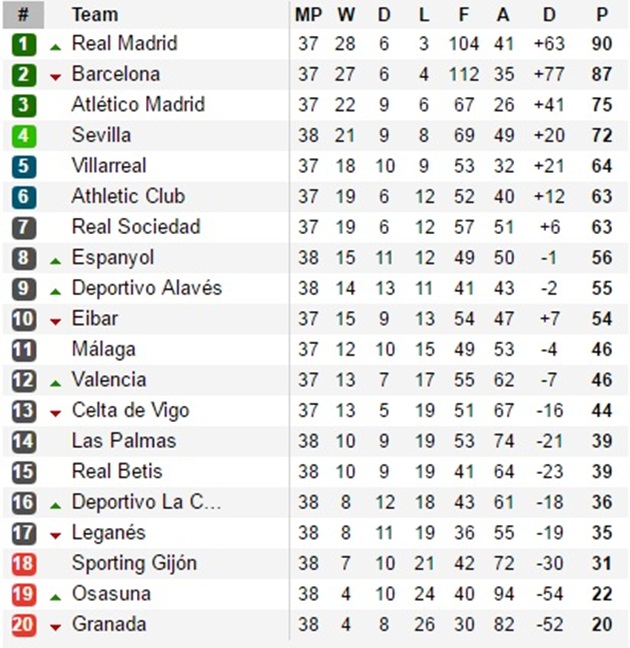Click red down arrow beside Granada
The height and width of the screenshot is (648, 630).
(55, 627)
